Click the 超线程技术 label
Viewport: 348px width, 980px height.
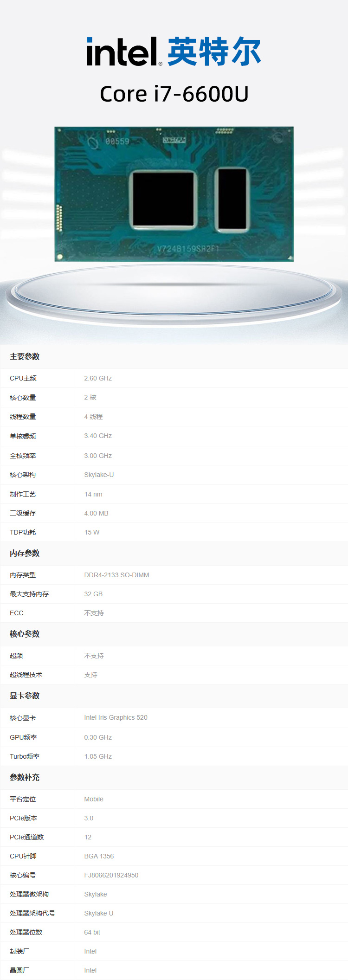click(x=26, y=675)
